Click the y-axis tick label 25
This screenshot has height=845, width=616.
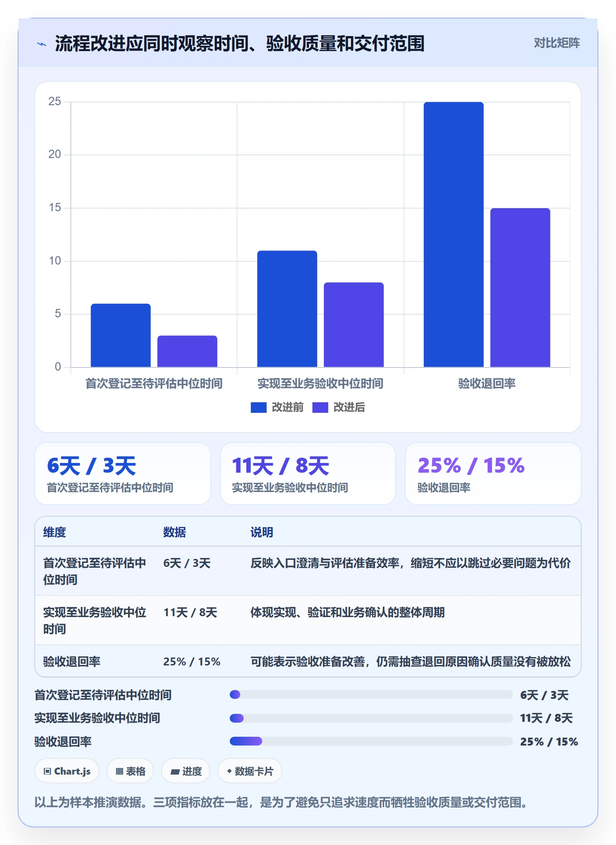(x=55, y=102)
